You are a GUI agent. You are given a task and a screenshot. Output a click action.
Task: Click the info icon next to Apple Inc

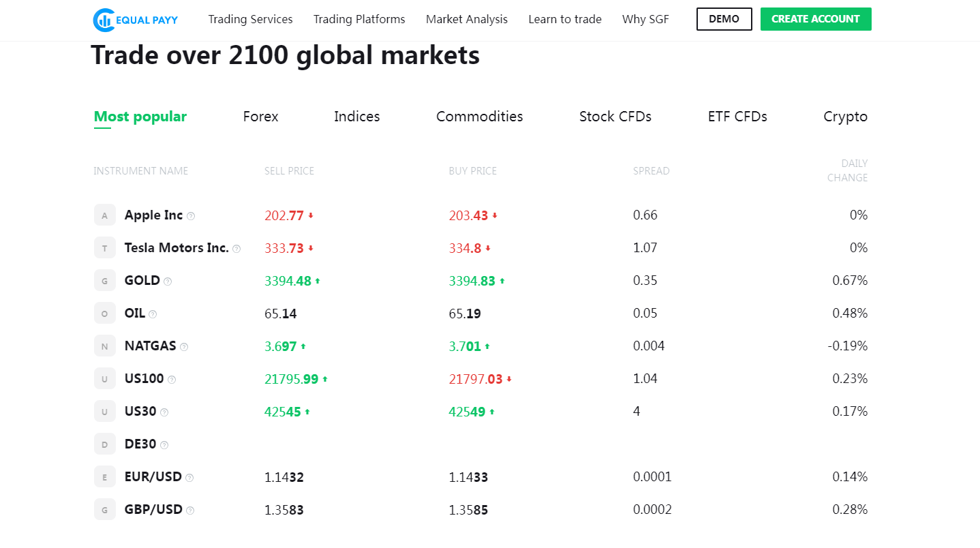click(191, 216)
